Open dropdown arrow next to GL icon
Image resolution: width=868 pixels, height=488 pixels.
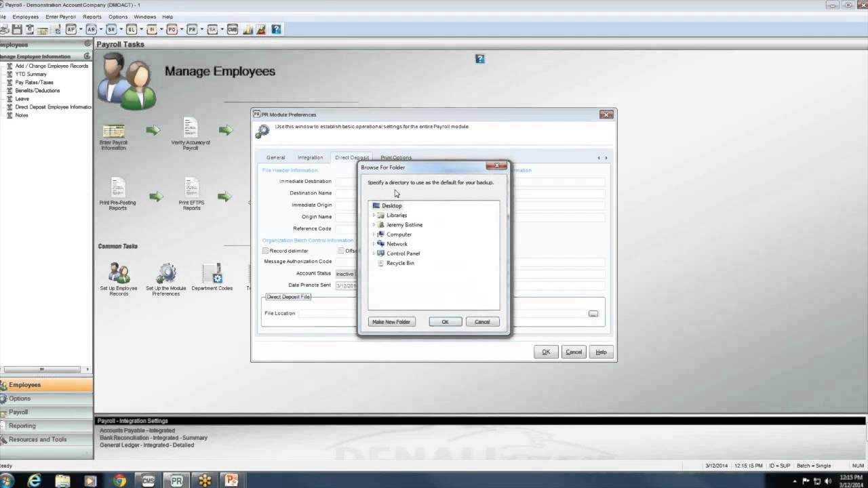pos(141,29)
